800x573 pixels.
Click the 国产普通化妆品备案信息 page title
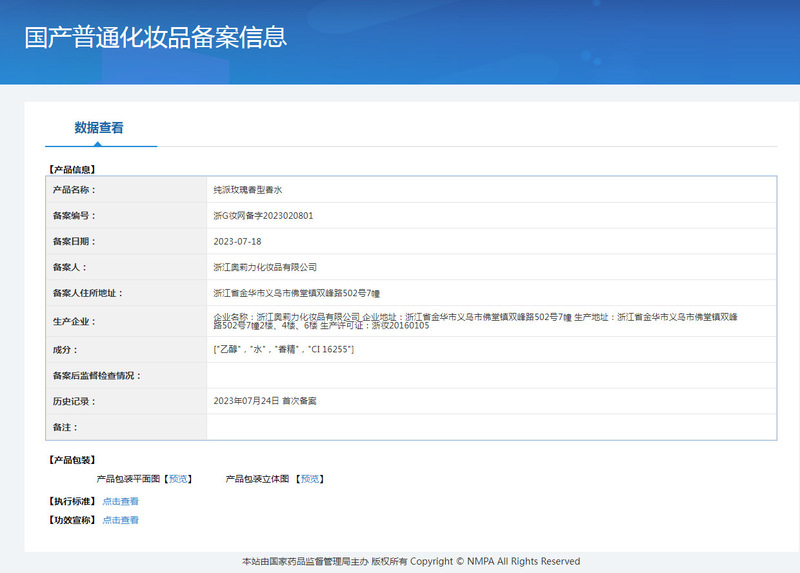click(x=155, y=38)
